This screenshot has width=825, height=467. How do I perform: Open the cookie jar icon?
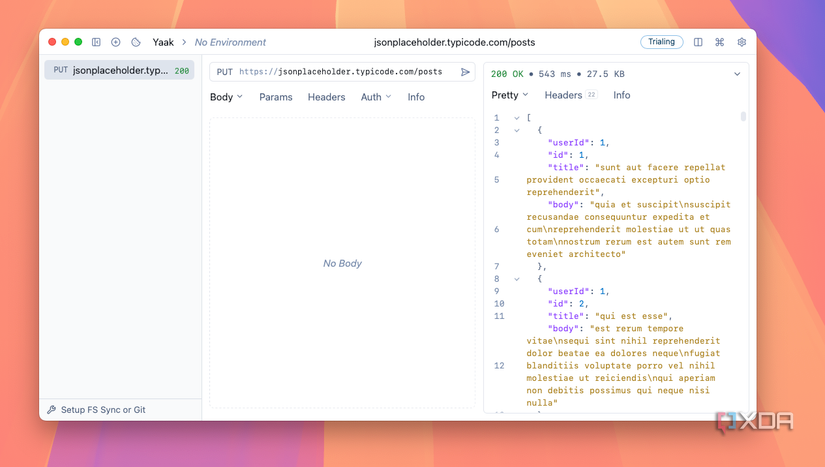pyautogui.click(x=136, y=42)
